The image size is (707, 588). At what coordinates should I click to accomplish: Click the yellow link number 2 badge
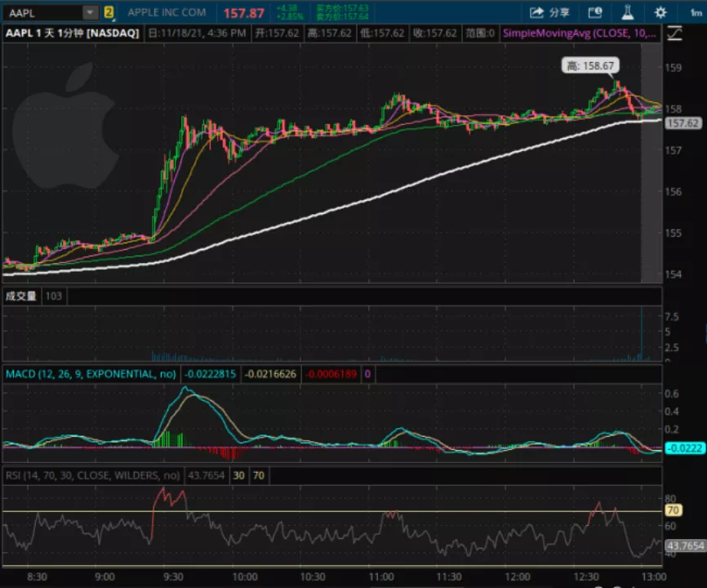(109, 12)
